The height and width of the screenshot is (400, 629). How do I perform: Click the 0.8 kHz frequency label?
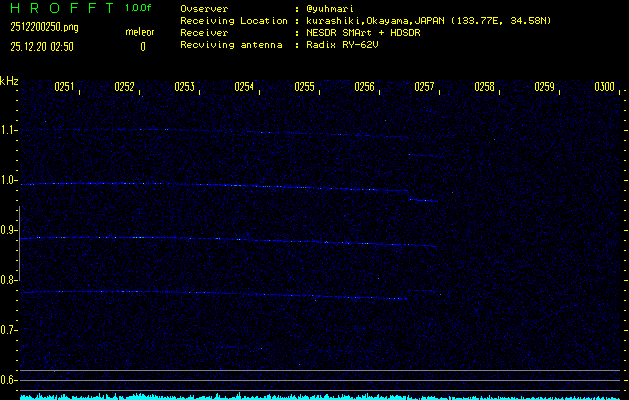9,280
